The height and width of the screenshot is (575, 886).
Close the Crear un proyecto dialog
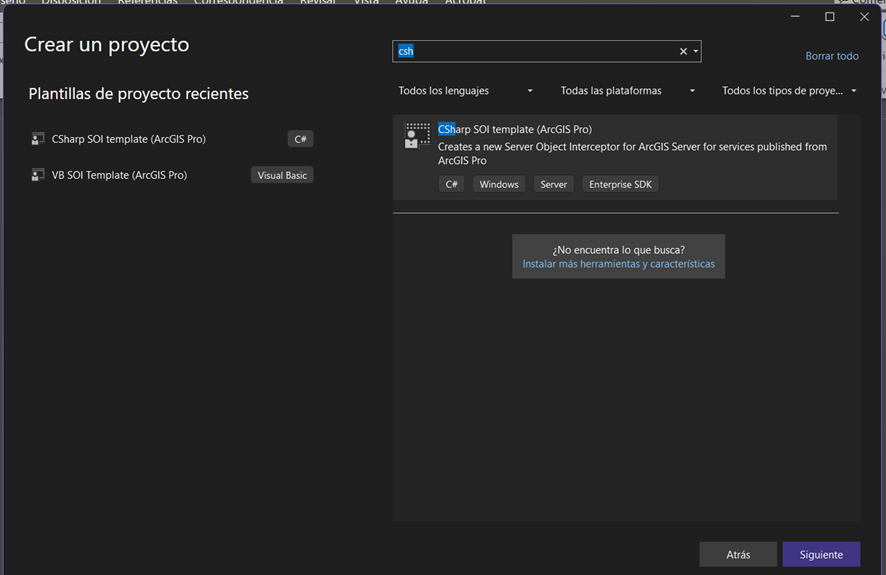[864, 17]
